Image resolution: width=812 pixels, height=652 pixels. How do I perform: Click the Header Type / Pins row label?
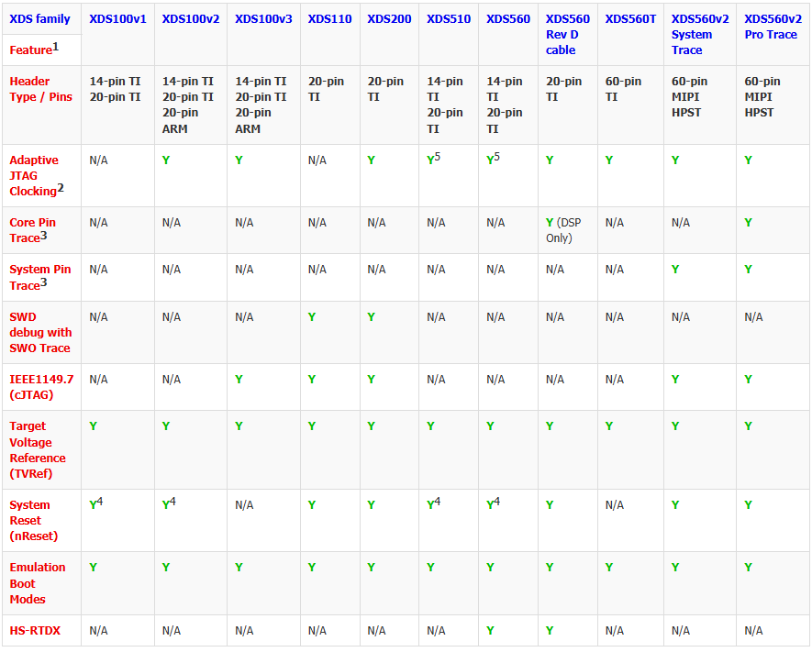pos(41,89)
